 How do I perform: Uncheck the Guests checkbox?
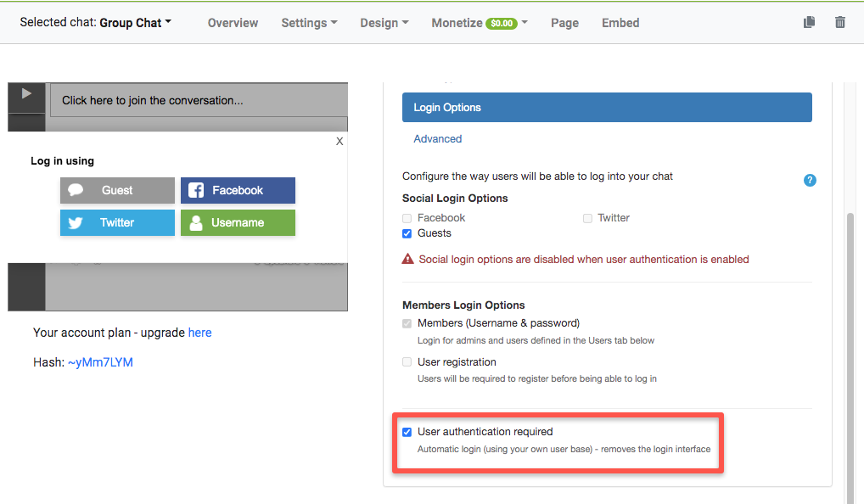407,233
